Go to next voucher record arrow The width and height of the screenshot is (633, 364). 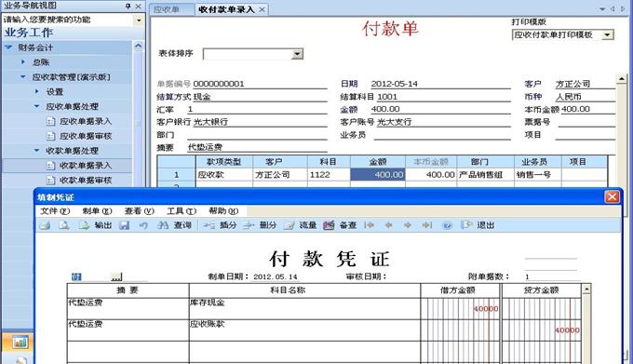(x=408, y=225)
